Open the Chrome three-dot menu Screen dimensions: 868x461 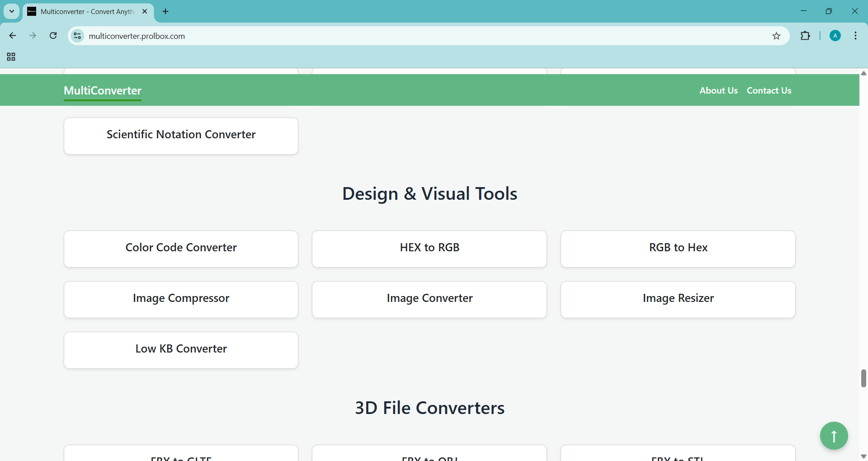click(855, 36)
